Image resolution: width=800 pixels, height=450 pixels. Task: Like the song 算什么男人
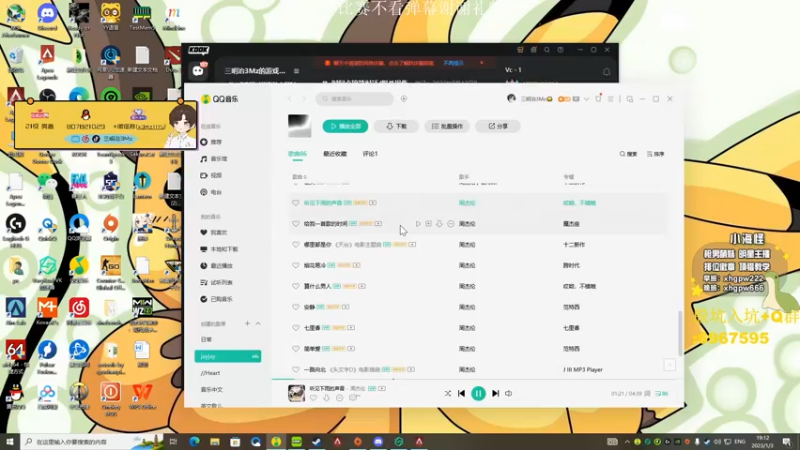pyautogui.click(x=295, y=286)
